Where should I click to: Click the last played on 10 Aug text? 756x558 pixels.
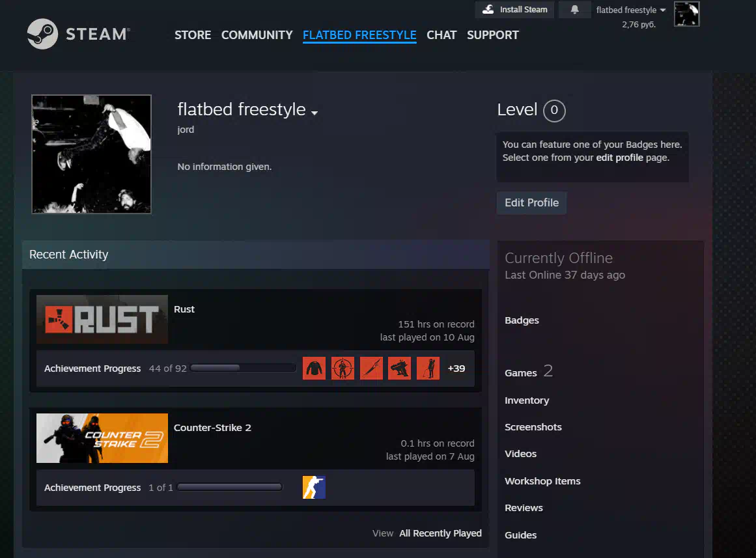pos(427,337)
